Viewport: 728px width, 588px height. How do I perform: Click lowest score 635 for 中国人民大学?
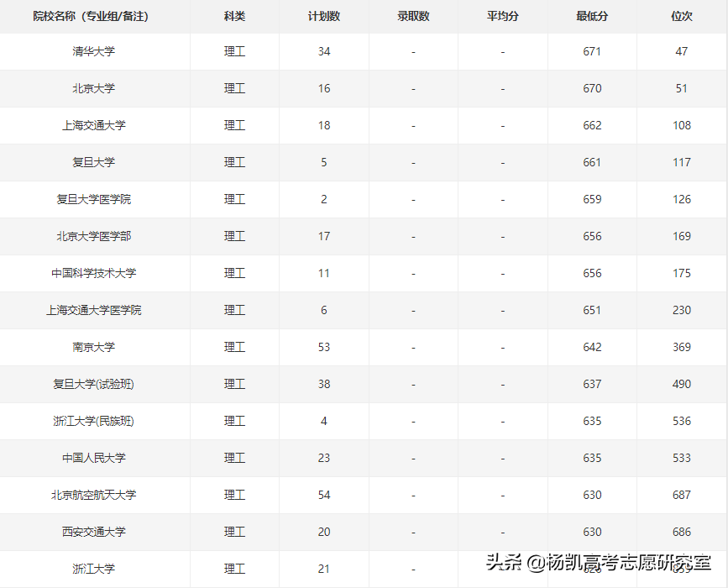pyautogui.click(x=592, y=458)
